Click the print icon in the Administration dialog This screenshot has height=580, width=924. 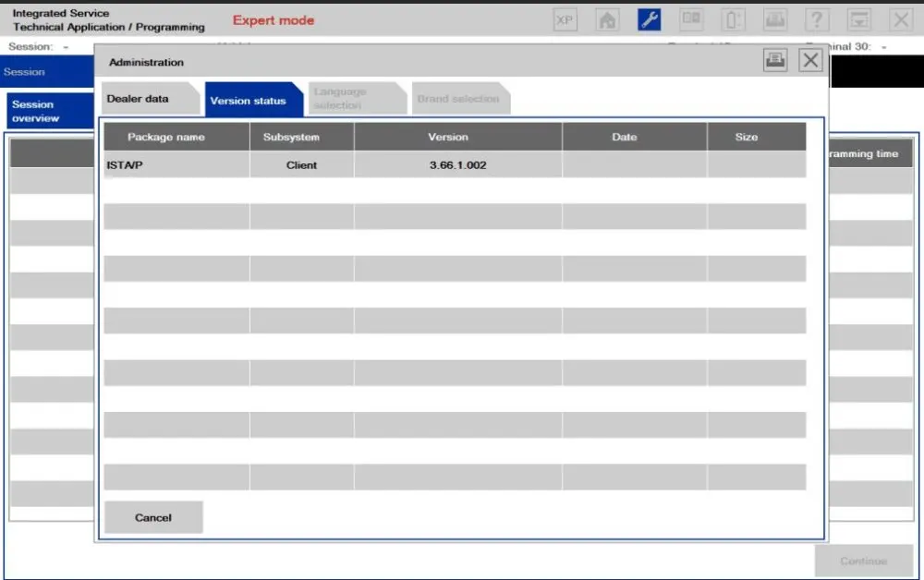pos(774,60)
